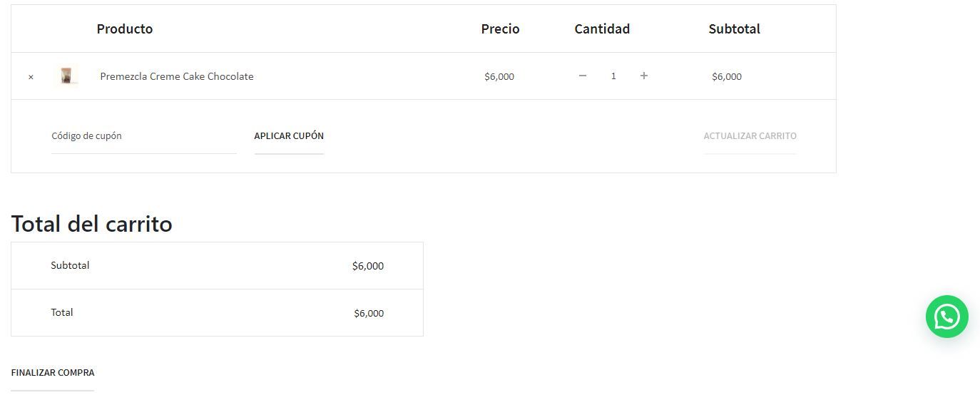The image size is (980, 395).
Task: Open the Premezcla Creme Cake Chocolate link
Action: [x=177, y=76]
